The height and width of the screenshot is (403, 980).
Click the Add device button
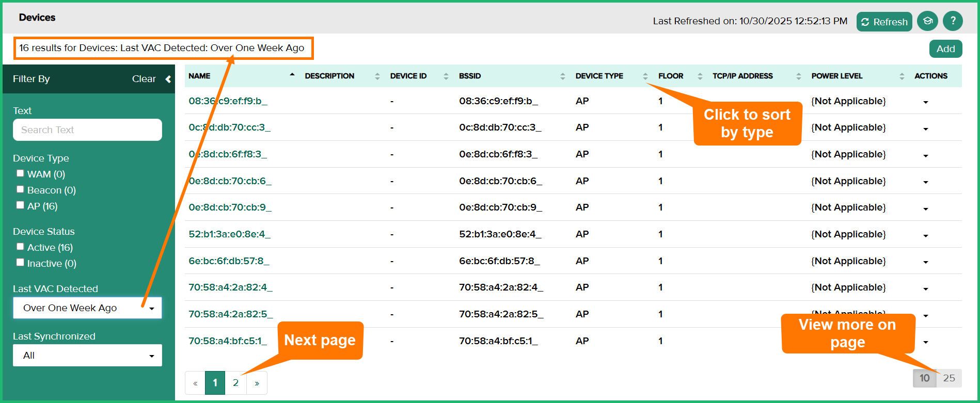click(945, 49)
